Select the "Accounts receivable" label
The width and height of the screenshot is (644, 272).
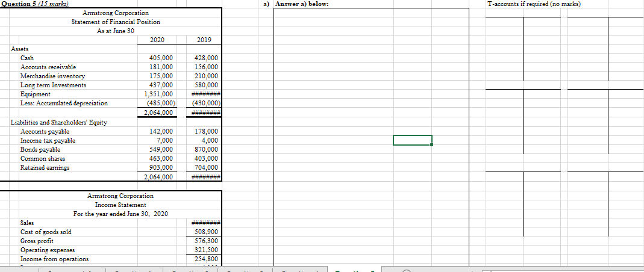pos(48,67)
